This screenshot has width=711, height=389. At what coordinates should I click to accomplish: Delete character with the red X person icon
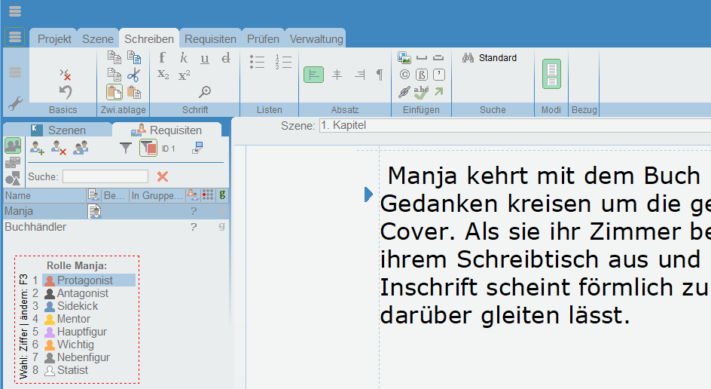click(58, 148)
